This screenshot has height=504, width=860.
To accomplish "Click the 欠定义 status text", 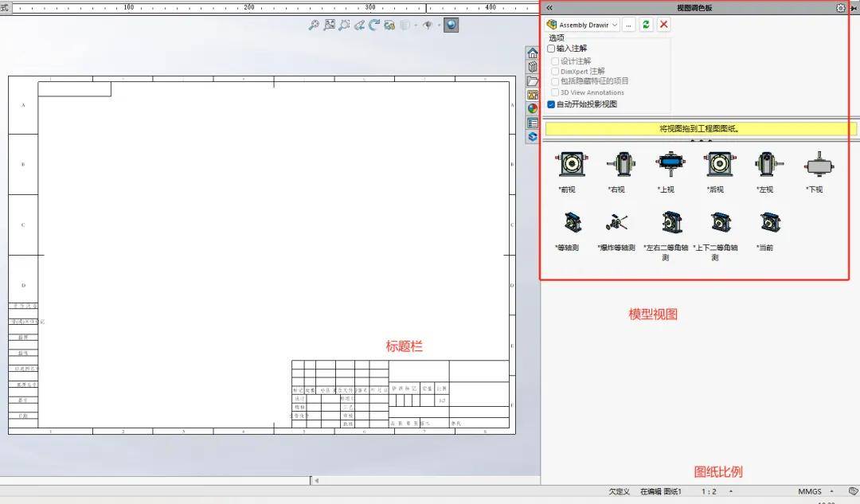I will click(620, 491).
